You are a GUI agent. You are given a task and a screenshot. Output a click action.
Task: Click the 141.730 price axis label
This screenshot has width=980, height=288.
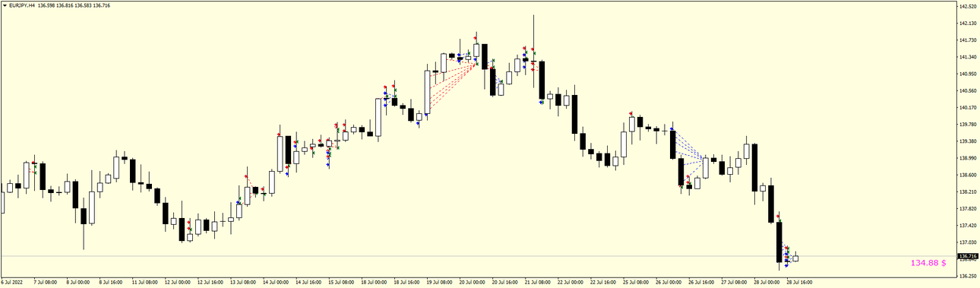coord(968,40)
